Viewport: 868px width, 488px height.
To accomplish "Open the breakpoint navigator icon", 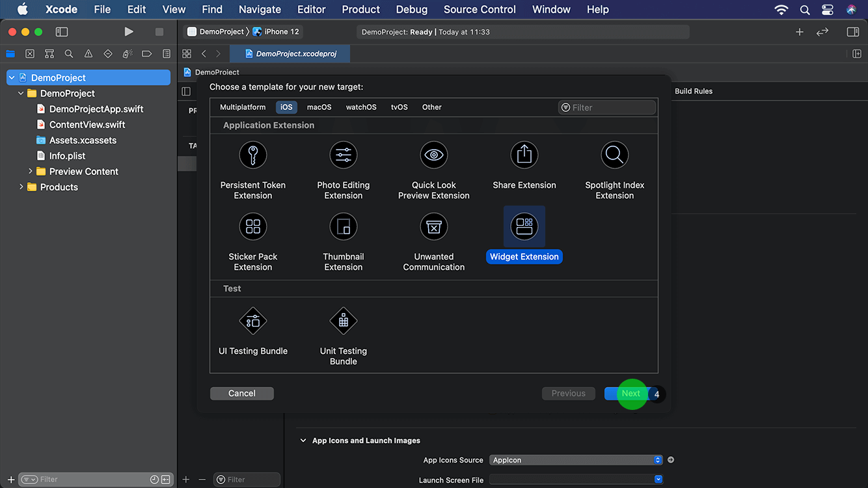I will [147, 54].
